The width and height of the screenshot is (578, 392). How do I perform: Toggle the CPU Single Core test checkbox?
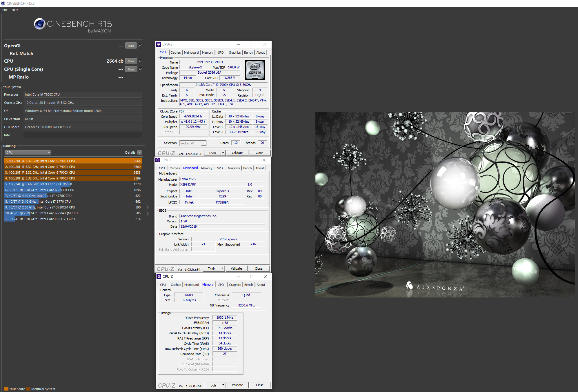[141, 69]
